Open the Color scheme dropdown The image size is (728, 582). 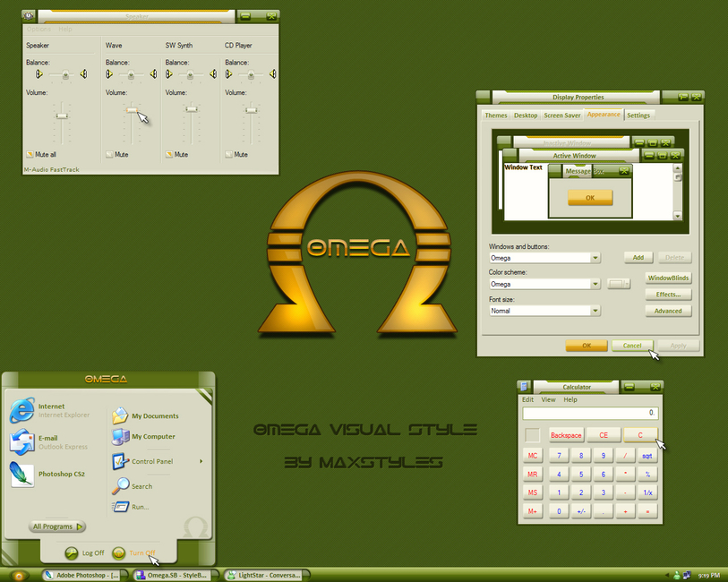[x=595, y=284]
